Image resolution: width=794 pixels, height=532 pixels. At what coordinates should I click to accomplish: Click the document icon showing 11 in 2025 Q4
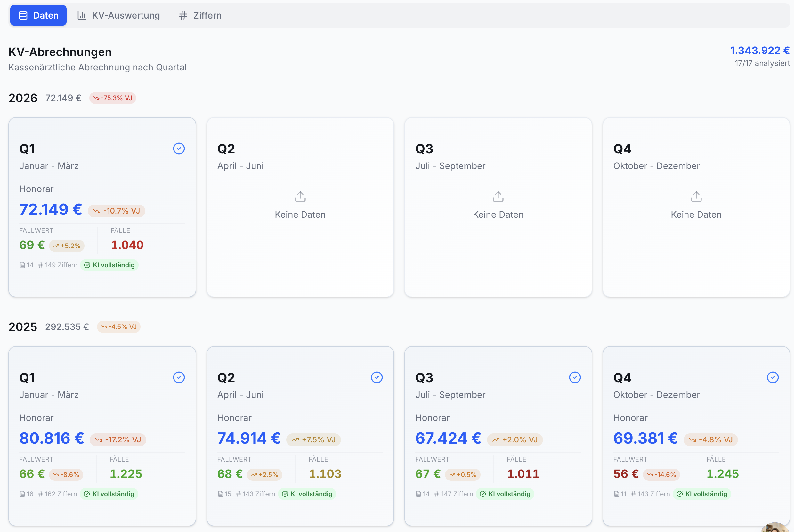[617, 494]
